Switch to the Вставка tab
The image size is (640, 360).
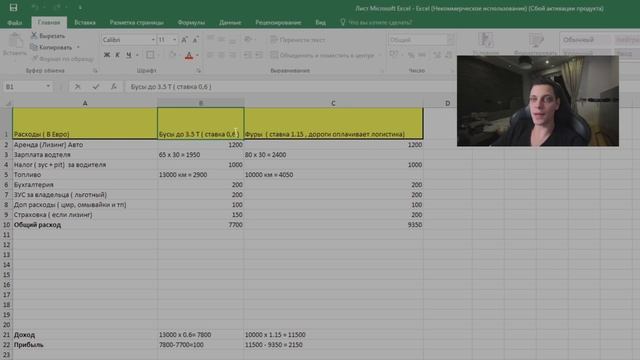(x=85, y=22)
